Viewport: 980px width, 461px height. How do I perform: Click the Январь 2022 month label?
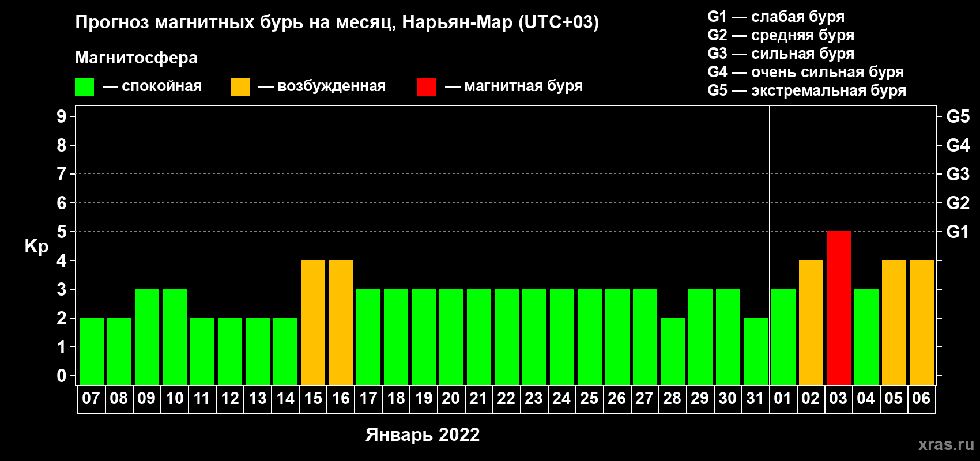[423, 434]
